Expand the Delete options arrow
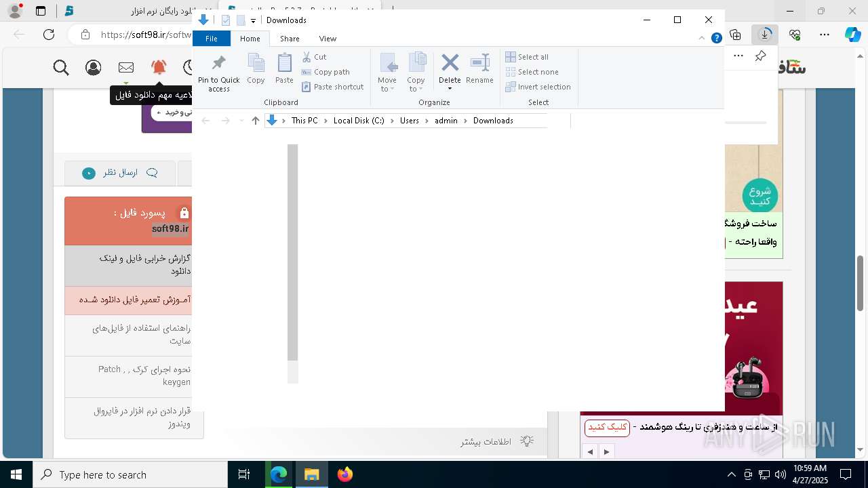The height and width of the screenshot is (488, 868). (450, 89)
